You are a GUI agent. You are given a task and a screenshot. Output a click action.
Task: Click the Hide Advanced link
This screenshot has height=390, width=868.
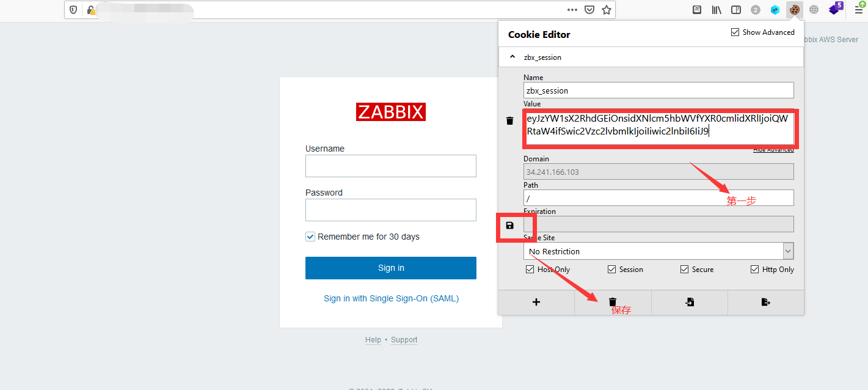click(773, 150)
